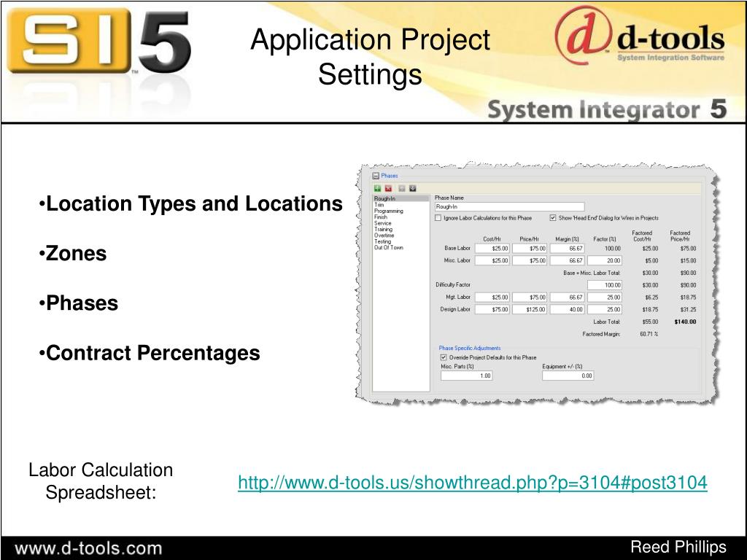Collapse the Phases section
Image resolution: width=747 pixels, height=560 pixels.
376,176
